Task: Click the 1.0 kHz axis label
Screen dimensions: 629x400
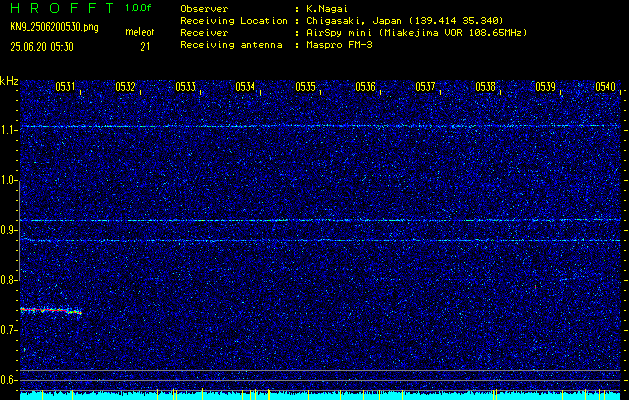Action: point(8,180)
